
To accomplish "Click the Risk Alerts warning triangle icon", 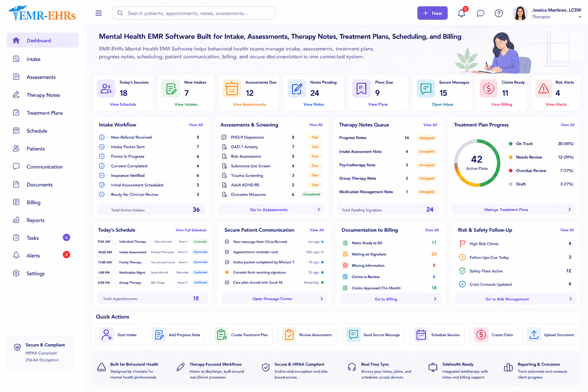I will point(544,88).
